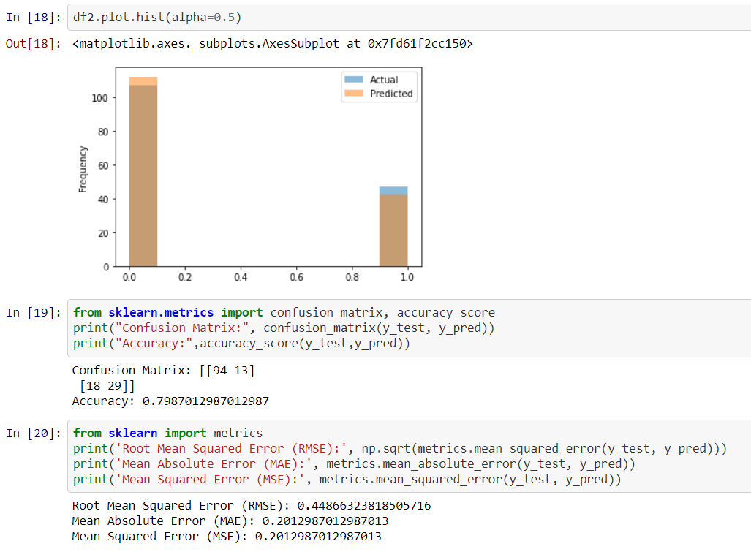Click the sklearn.metrics import line in cell 19
The width and height of the screenshot is (751, 560).
coord(284,313)
